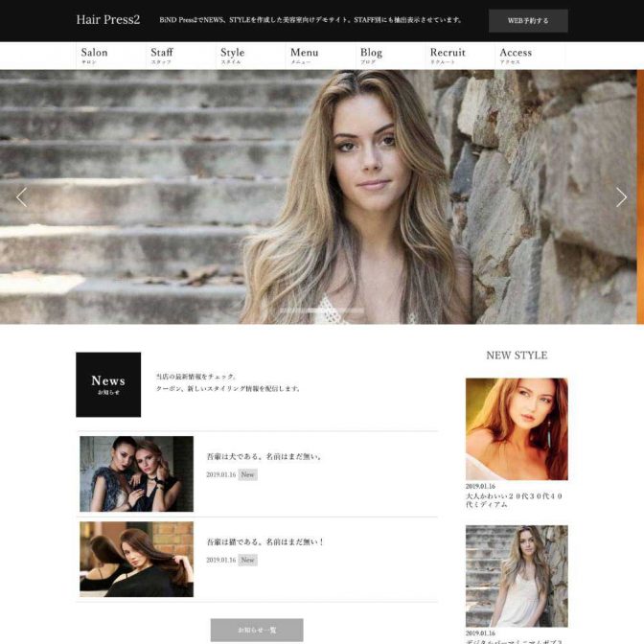The width and height of the screenshot is (644, 644).
Task: Open the Salon menu item
Action: (x=95, y=56)
